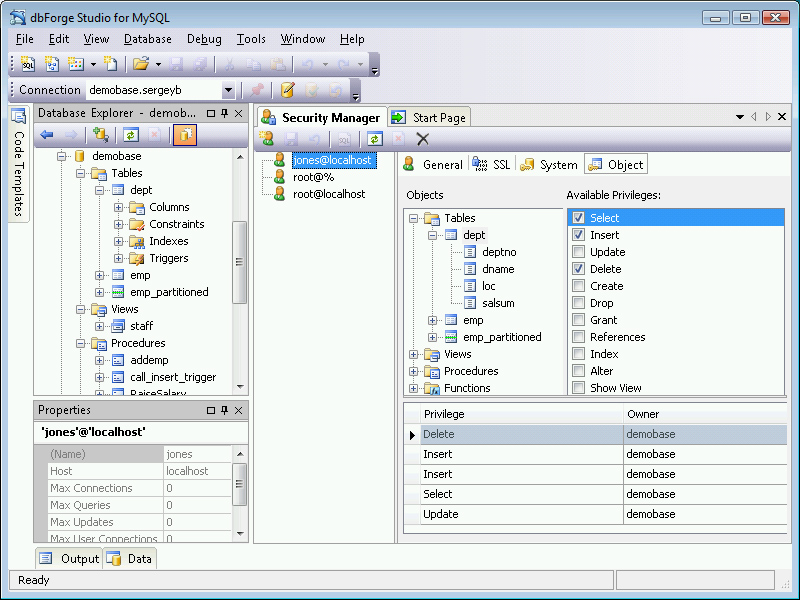Click highlighted orange icon in Database Explorer toolbar
This screenshot has width=800, height=600.
pos(185,135)
